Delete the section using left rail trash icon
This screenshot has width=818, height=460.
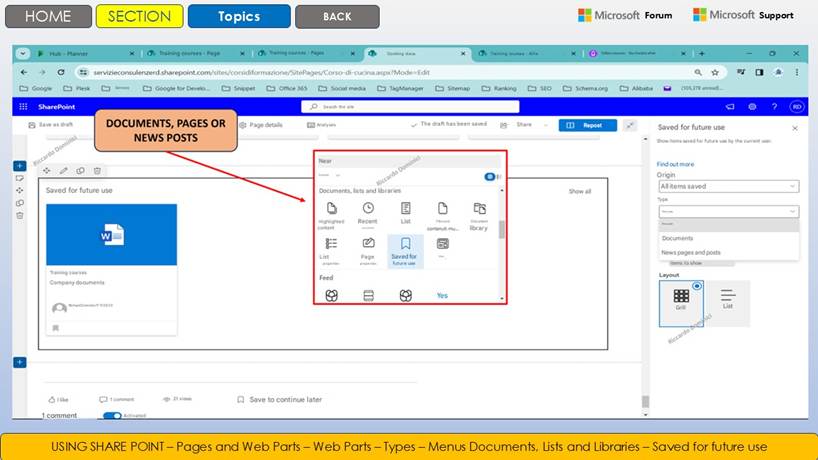point(20,215)
